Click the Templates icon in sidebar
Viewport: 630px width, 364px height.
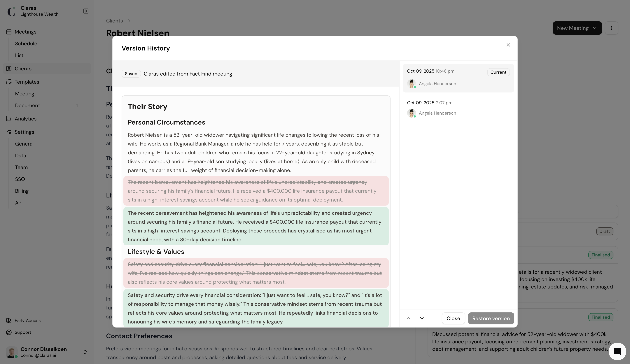click(x=9, y=82)
